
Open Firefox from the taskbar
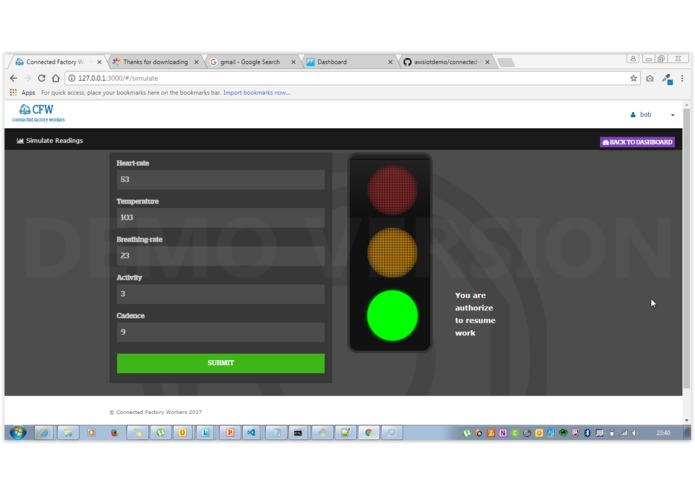tap(114, 432)
